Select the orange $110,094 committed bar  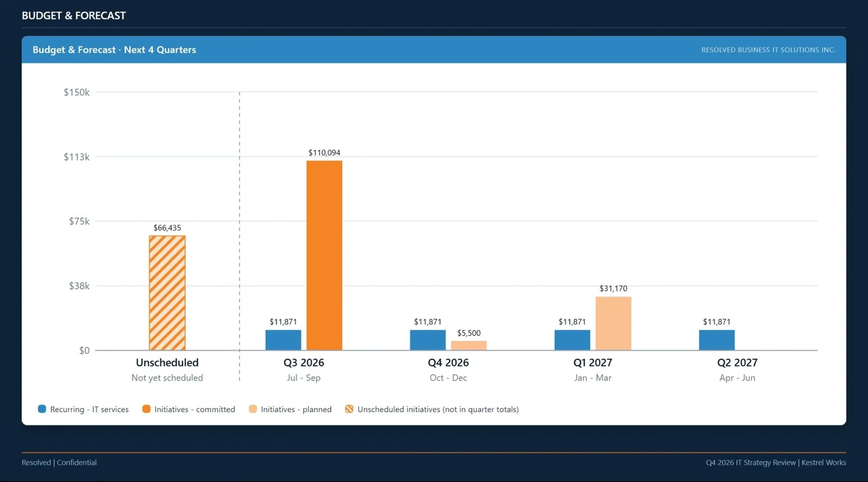(324, 256)
